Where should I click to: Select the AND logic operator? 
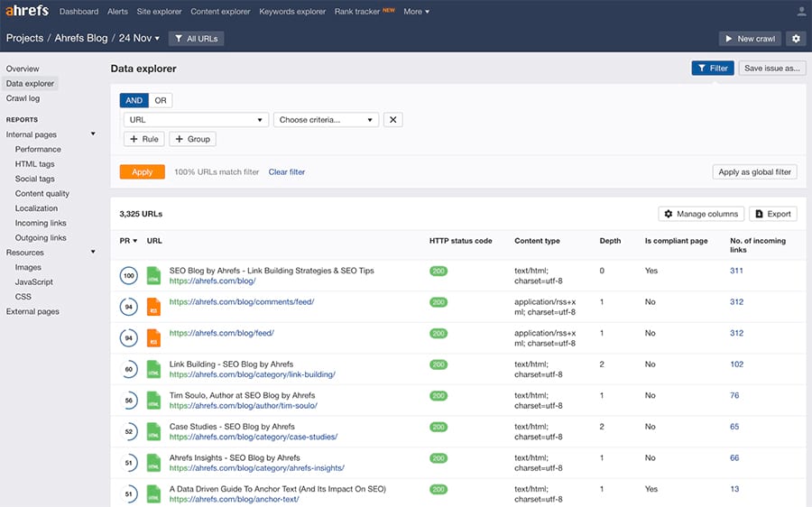click(x=134, y=101)
